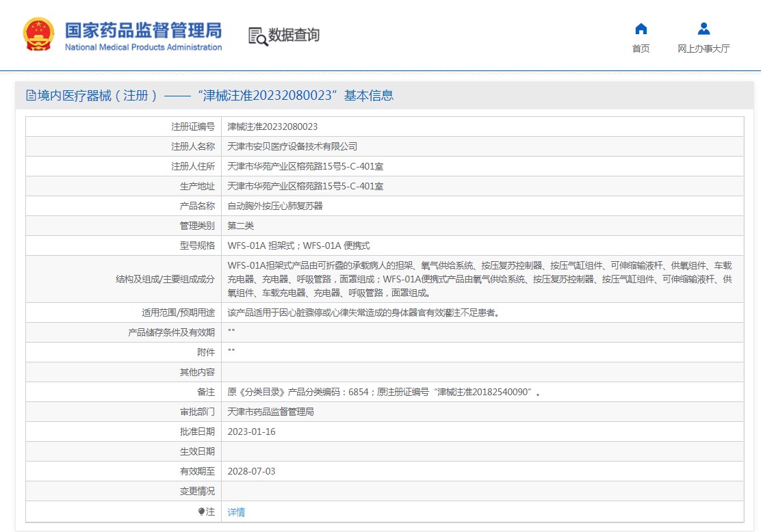Open 网上办事大厅 online service hall
Image resolution: width=761 pixels, height=532 pixels.
point(704,49)
